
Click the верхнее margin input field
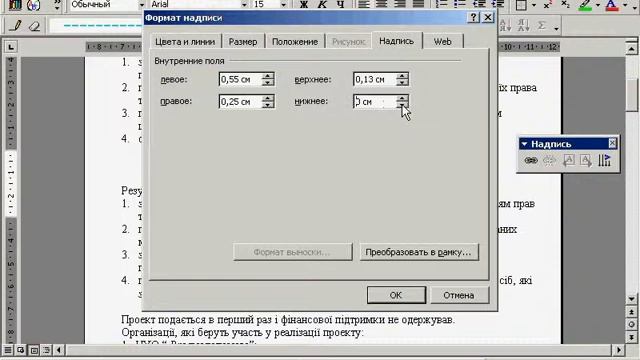(x=374, y=79)
